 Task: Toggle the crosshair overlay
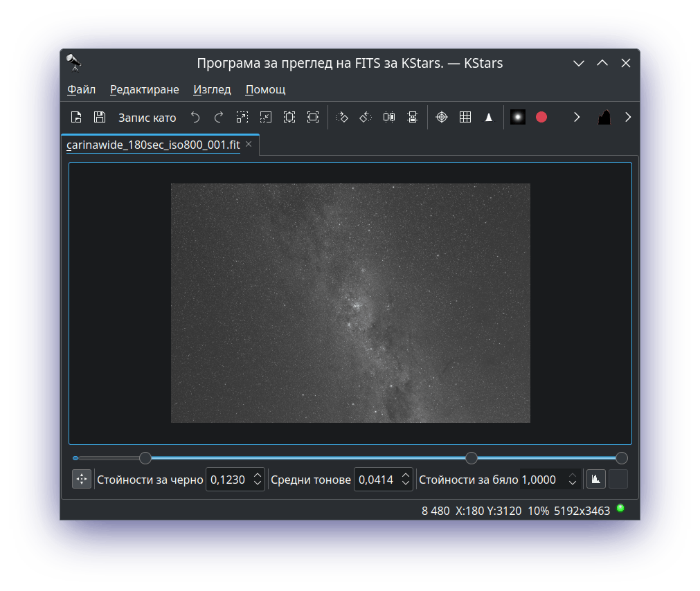[x=442, y=118]
